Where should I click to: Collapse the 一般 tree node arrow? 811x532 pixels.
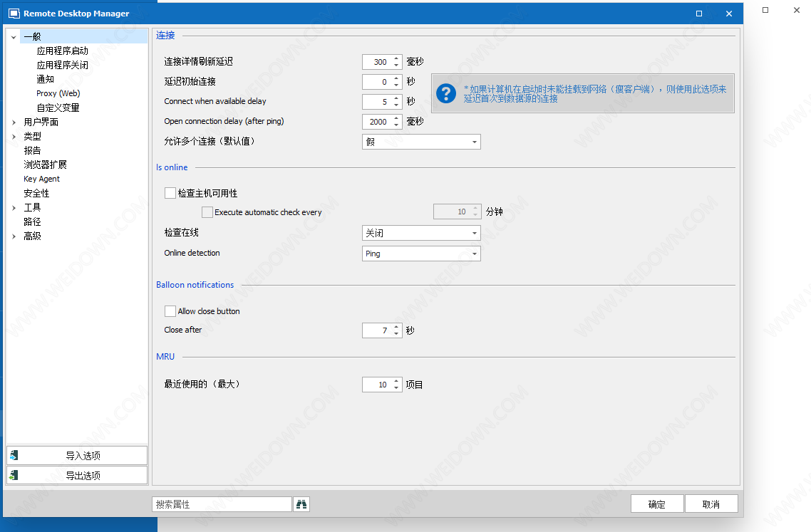click(14, 37)
